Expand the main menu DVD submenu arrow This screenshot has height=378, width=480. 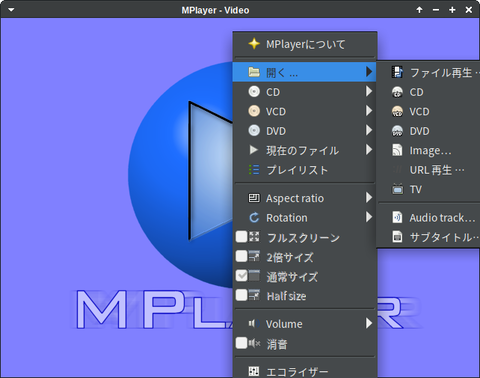coord(369,130)
